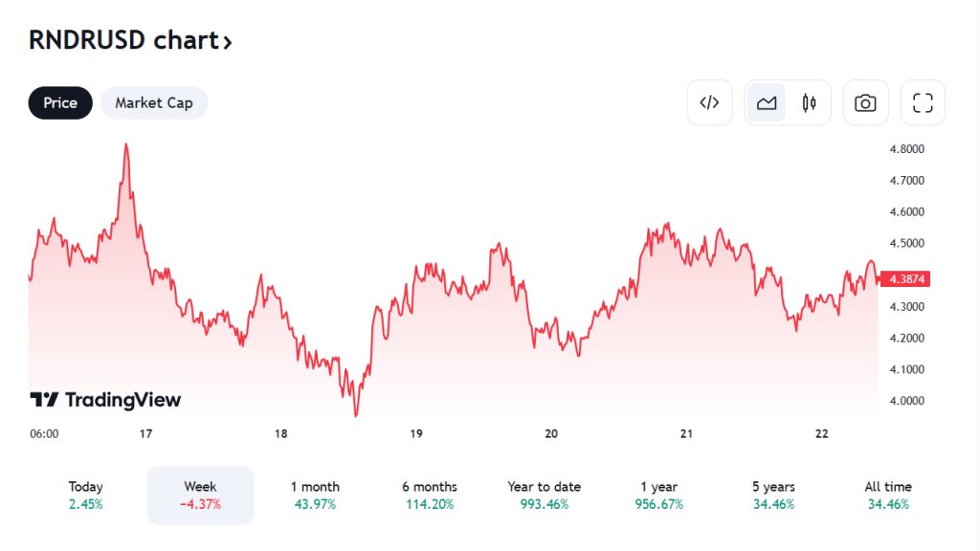The width and height of the screenshot is (980, 551).
Task: Click the arrow next to RNDRUSD chart
Action: point(228,42)
